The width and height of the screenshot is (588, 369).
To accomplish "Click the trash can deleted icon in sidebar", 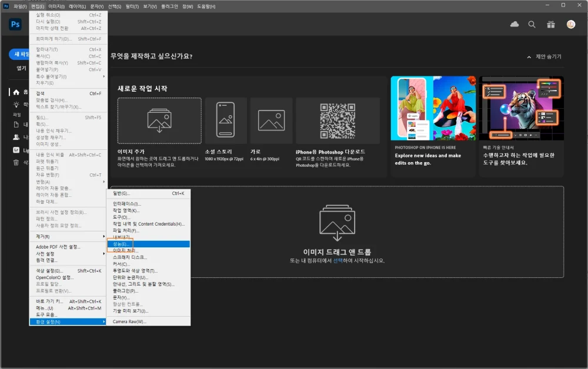I will 16,162.
